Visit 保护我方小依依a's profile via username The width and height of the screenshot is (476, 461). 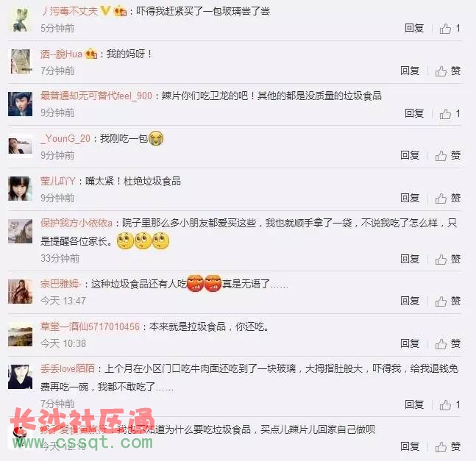coord(77,224)
